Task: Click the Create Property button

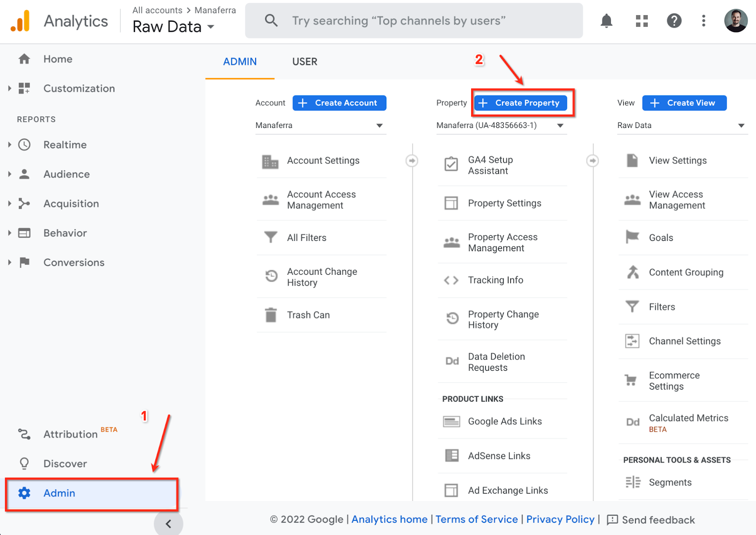Action: point(521,103)
